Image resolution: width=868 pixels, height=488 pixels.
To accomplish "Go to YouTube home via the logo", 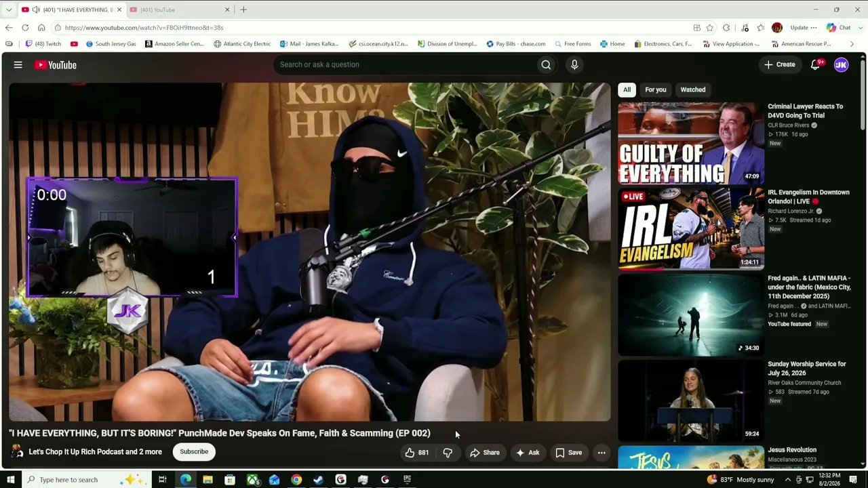I will coord(56,65).
